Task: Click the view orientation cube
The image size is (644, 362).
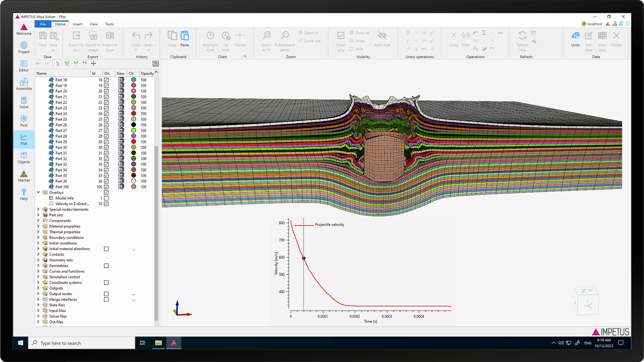Action: click(x=586, y=300)
